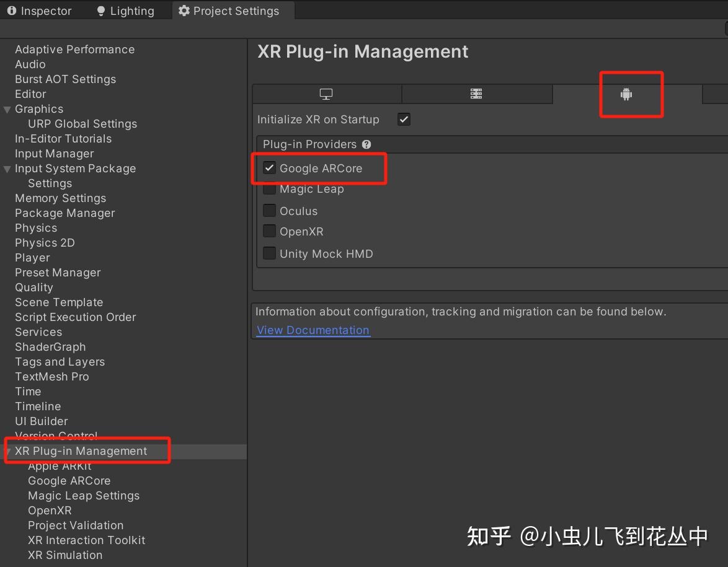
Task: Enable the OpenXR provider
Action: 269,231
